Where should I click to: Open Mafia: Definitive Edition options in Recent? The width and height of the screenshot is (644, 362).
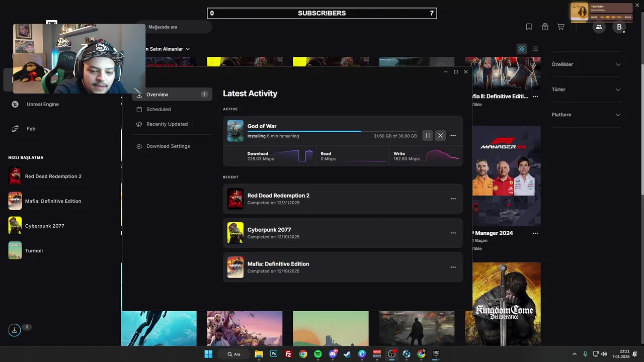[453, 267]
